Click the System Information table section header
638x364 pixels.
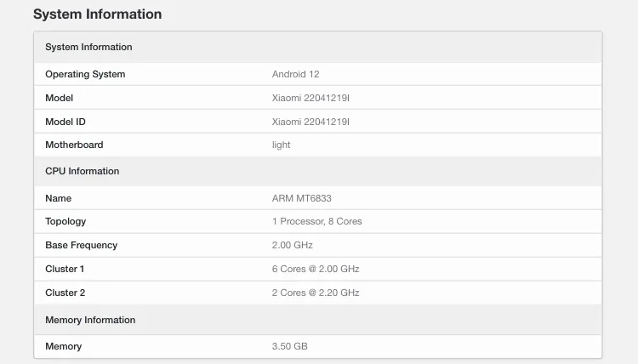tap(88, 47)
